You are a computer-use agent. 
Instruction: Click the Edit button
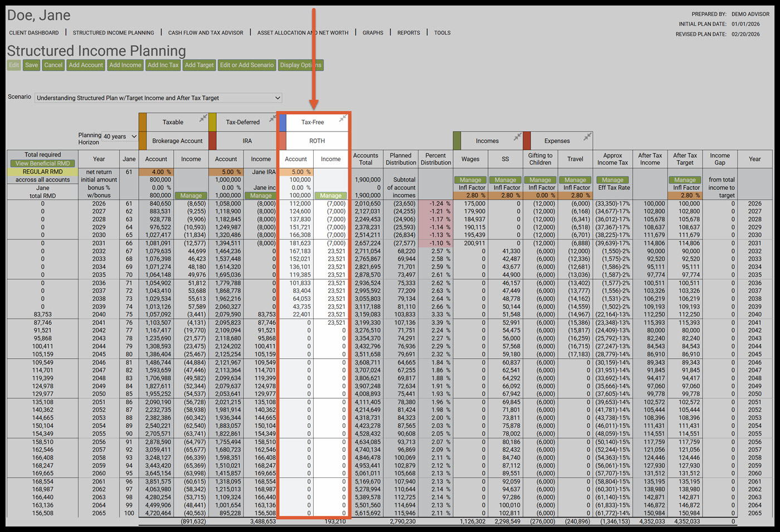14,65
